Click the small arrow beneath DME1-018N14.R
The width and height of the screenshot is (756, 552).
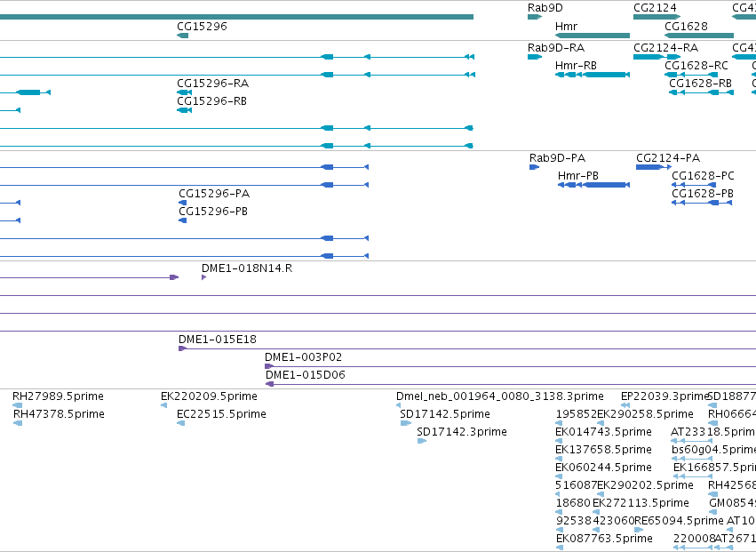(x=204, y=277)
